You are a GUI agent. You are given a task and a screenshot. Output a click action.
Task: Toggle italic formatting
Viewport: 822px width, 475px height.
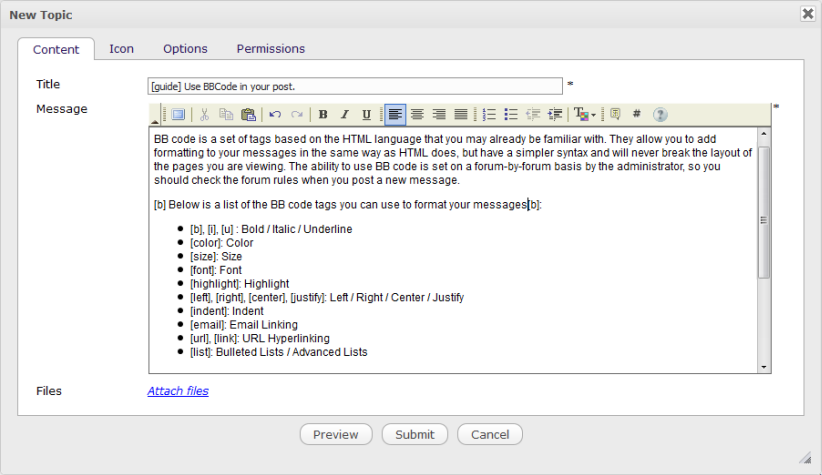coord(345,115)
